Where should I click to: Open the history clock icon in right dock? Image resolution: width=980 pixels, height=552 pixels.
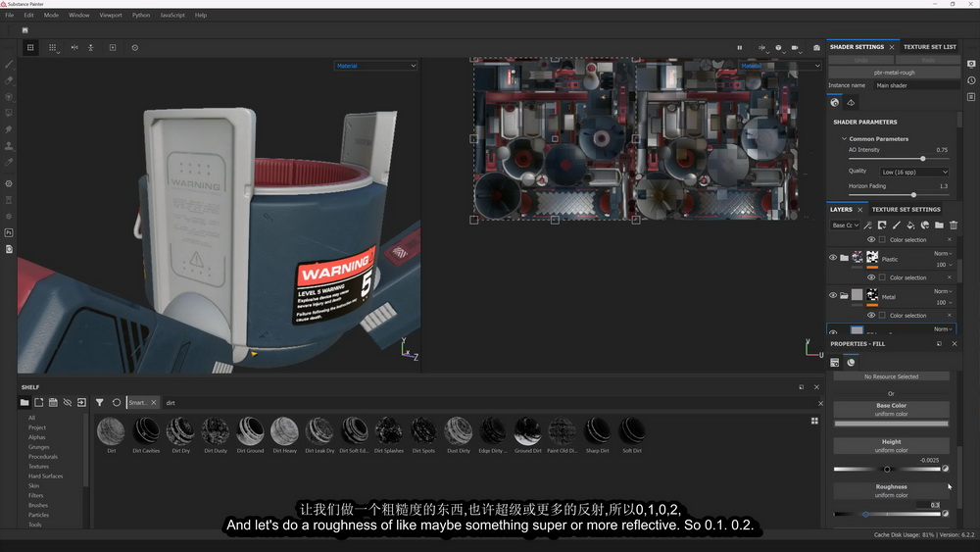pos(971,80)
